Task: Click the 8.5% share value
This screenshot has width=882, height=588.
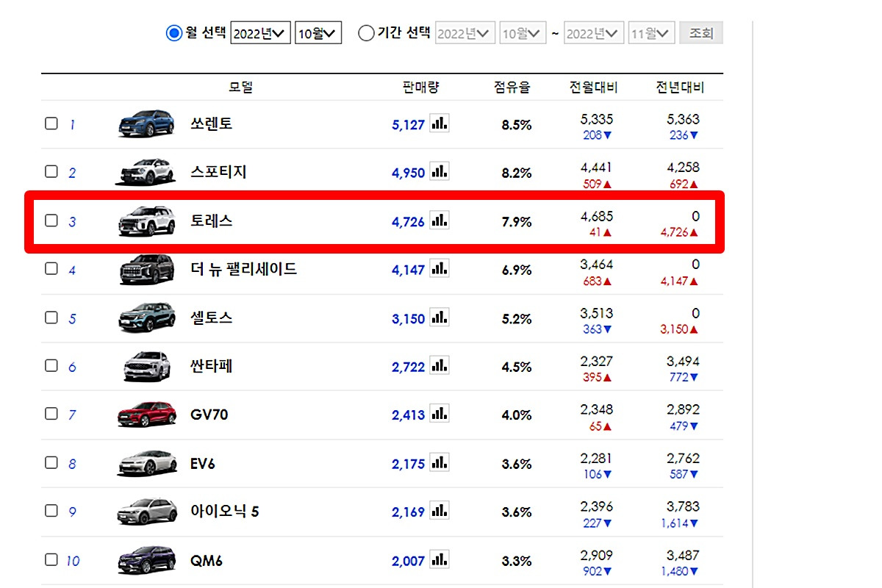Action: point(517,125)
